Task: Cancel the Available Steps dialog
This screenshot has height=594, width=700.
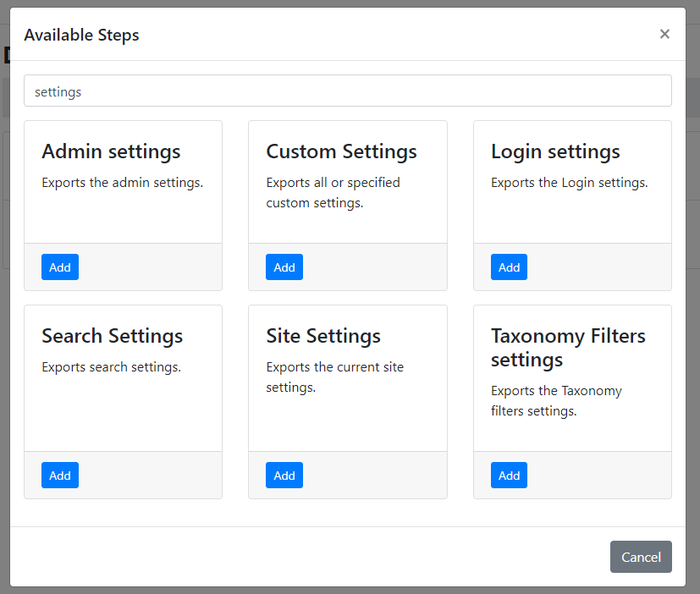Action: (x=641, y=557)
